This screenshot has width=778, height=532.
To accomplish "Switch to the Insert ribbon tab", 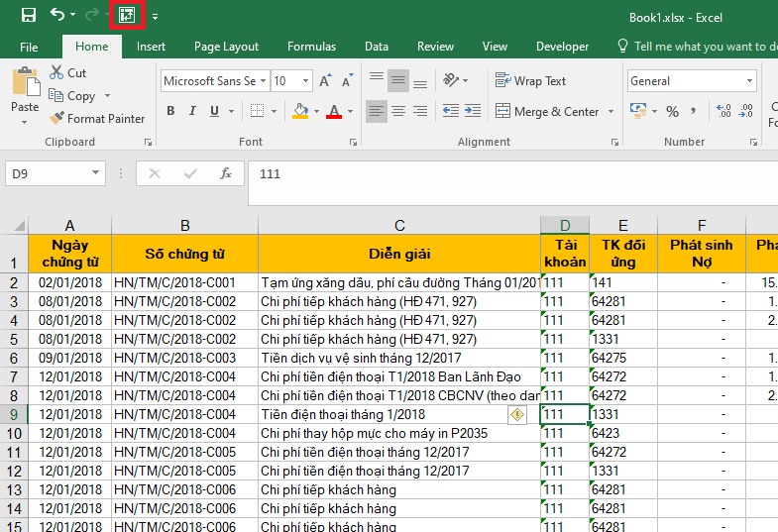I will point(151,47).
